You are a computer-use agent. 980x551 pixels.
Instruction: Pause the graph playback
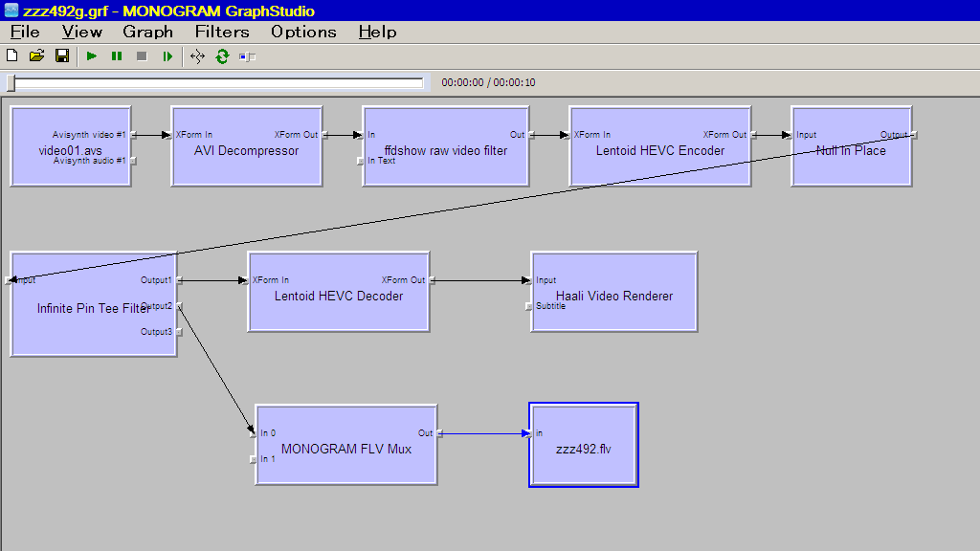(x=116, y=56)
